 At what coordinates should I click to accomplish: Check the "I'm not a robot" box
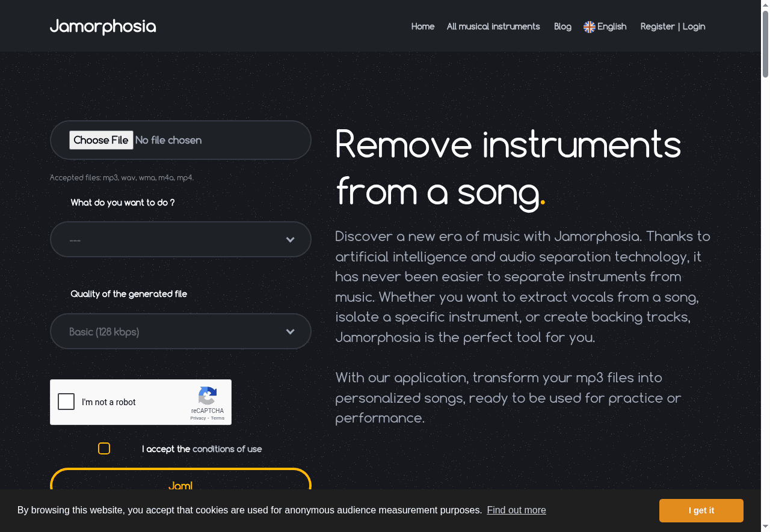pyautogui.click(x=66, y=402)
